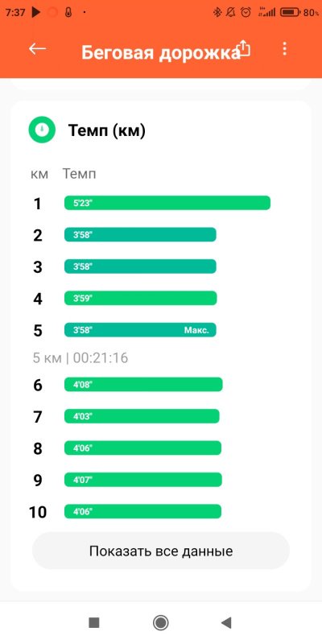The height and width of the screenshot is (644, 322).
Task: Click the Показать все данные button
Action: [x=161, y=551]
